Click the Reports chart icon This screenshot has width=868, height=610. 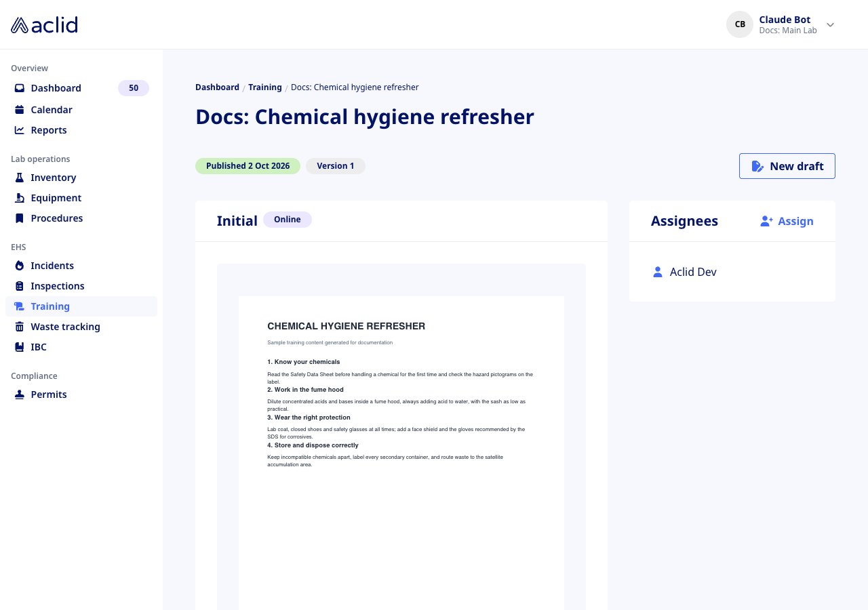[x=20, y=130]
